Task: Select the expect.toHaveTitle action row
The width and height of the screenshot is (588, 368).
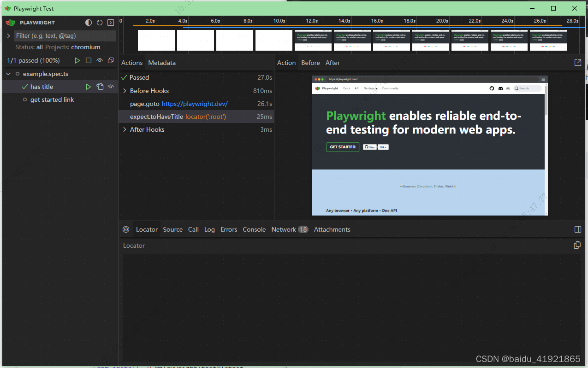Action: pos(196,117)
